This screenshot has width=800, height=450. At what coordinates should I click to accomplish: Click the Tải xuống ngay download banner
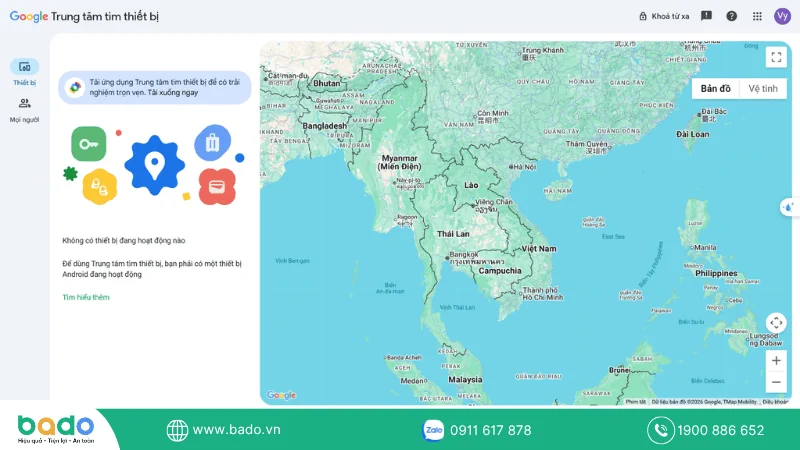point(155,87)
